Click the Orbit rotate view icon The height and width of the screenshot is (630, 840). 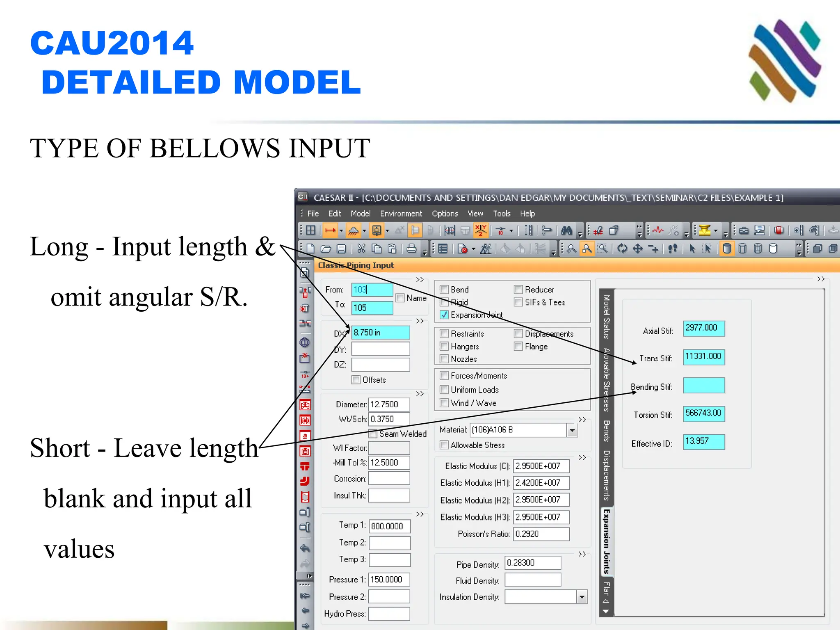622,249
